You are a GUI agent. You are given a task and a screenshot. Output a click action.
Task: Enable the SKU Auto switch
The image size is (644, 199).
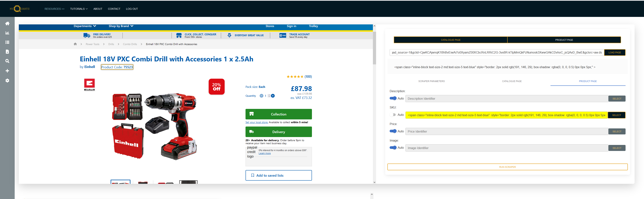[x=393, y=115]
